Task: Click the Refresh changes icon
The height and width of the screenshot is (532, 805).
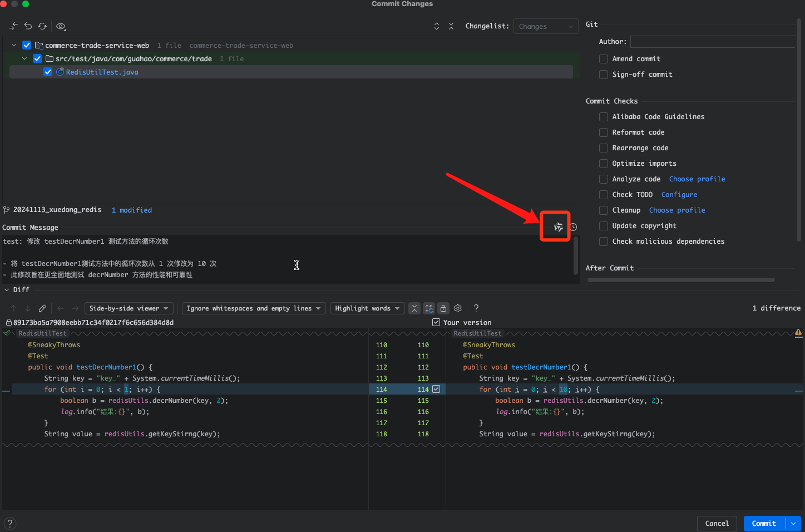Action: pos(42,26)
